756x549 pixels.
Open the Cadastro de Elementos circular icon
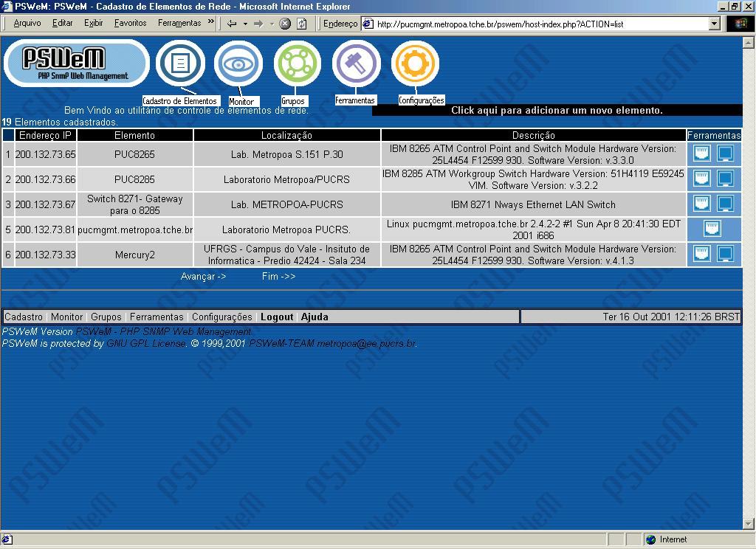(180, 63)
